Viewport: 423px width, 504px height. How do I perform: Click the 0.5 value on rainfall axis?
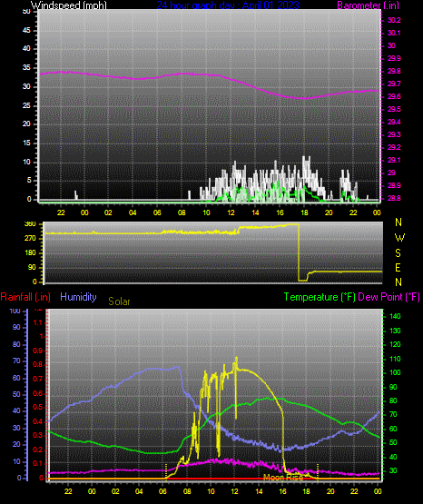click(38, 407)
